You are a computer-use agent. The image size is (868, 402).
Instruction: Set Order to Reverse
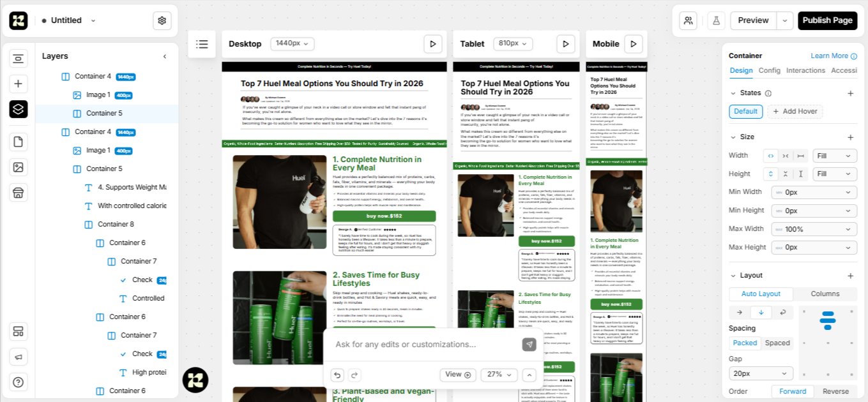pyautogui.click(x=835, y=391)
